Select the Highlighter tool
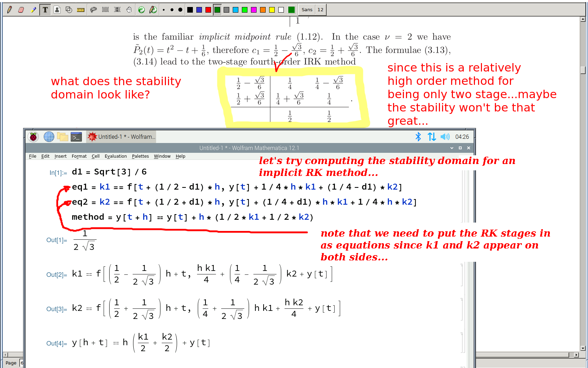588x368 pixels. point(33,10)
